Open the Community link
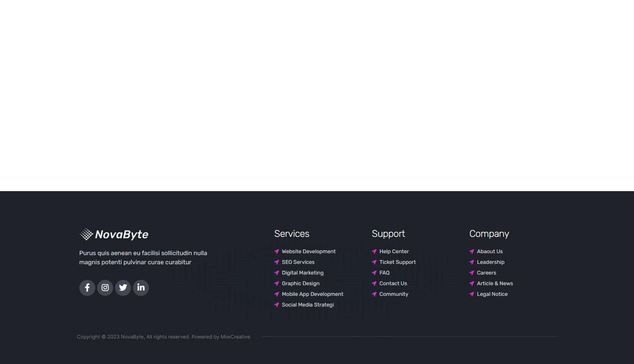This screenshot has height=364, width=634. [394, 294]
